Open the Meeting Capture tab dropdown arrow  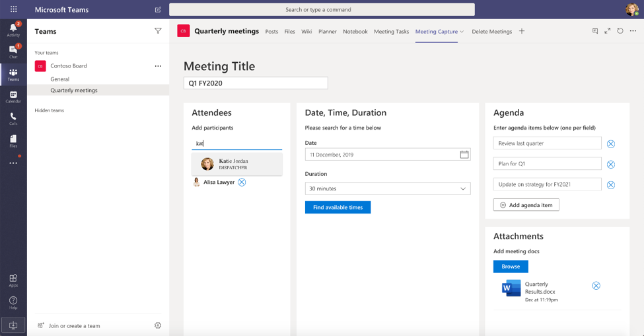pyautogui.click(x=462, y=32)
